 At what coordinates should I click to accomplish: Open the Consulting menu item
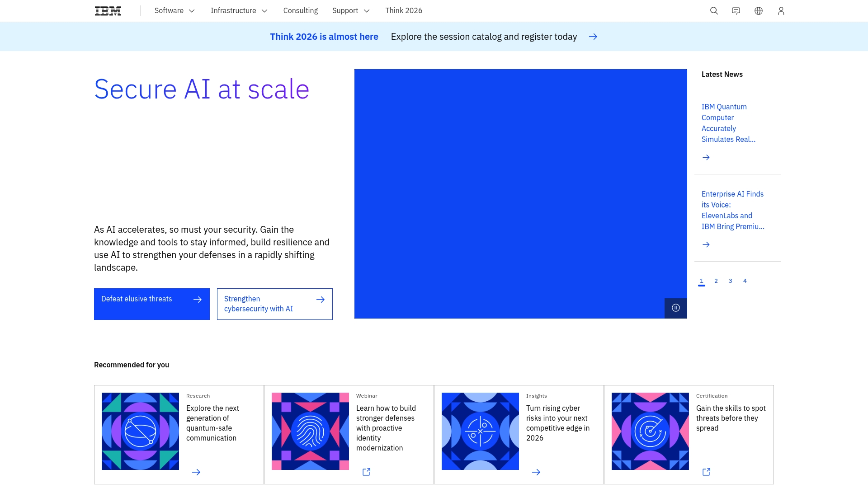(300, 10)
